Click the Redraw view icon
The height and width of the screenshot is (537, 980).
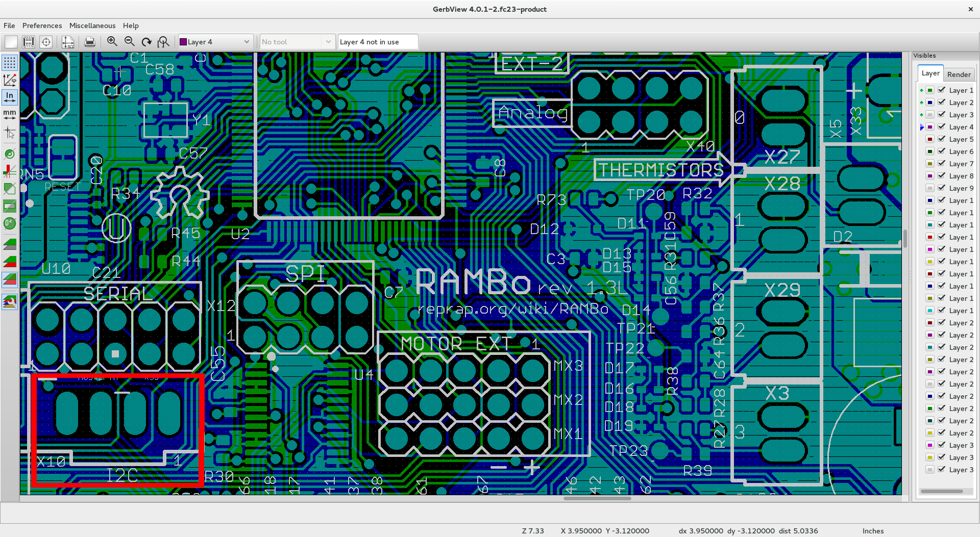point(146,42)
